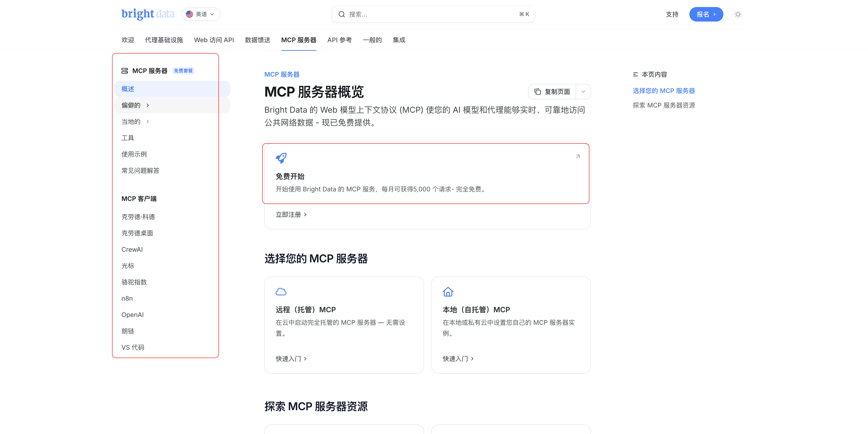Open the 数据馈送 tab
Image resolution: width=868 pixels, height=434 pixels.
pyautogui.click(x=257, y=40)
